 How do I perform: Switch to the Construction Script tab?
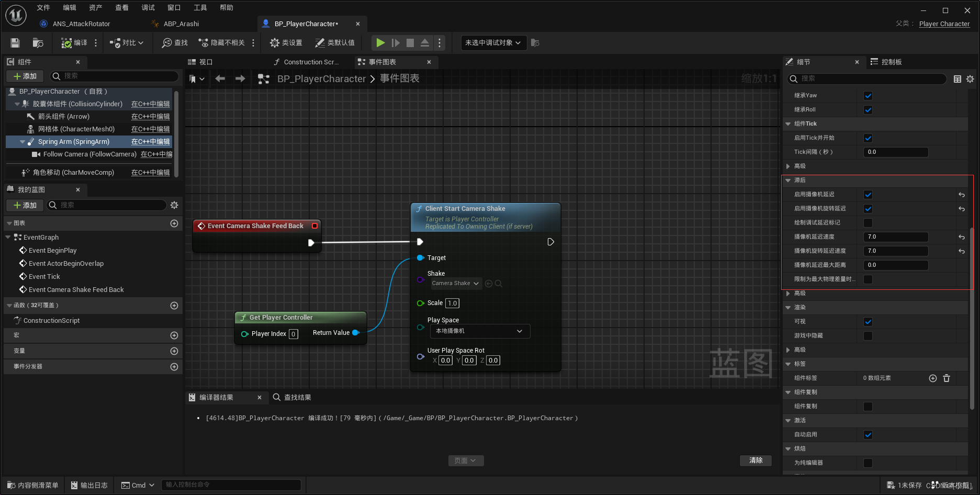(x=311, y=62)
